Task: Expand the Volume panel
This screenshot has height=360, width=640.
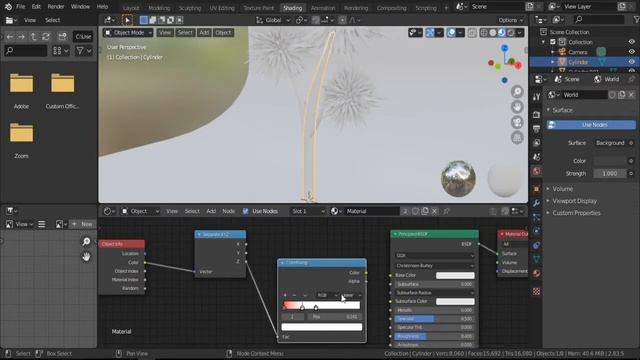Action: [562, 189]
